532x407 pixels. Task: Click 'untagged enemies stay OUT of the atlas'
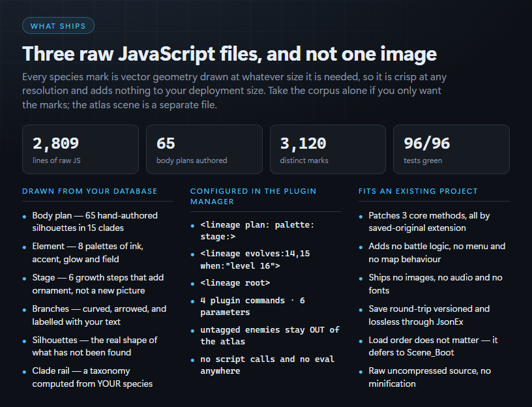[x=270, y=336]
